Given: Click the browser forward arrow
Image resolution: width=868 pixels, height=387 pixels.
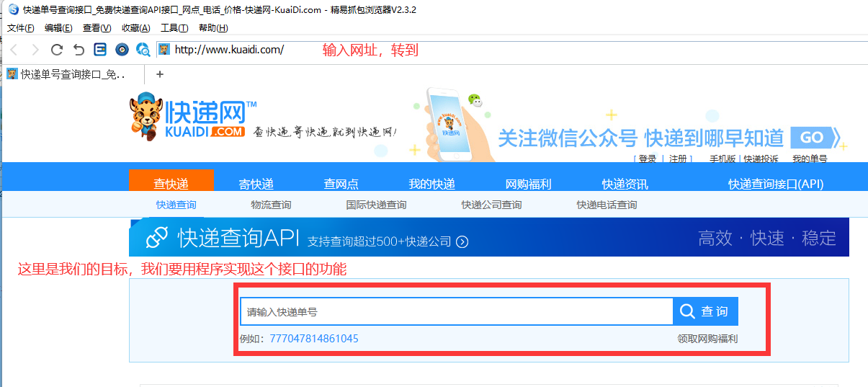Looking at the screenshot, I should click(35, 50).
